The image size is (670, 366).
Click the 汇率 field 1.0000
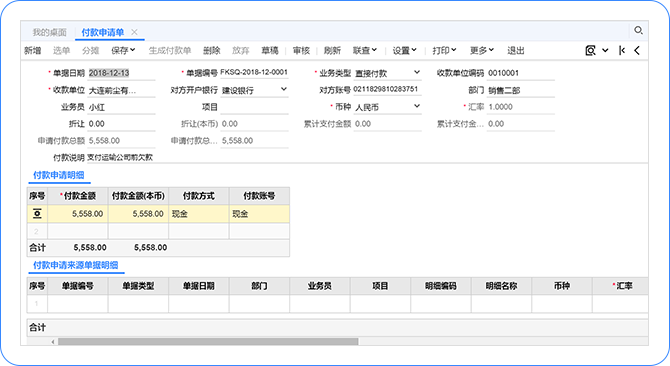[521, 107]
